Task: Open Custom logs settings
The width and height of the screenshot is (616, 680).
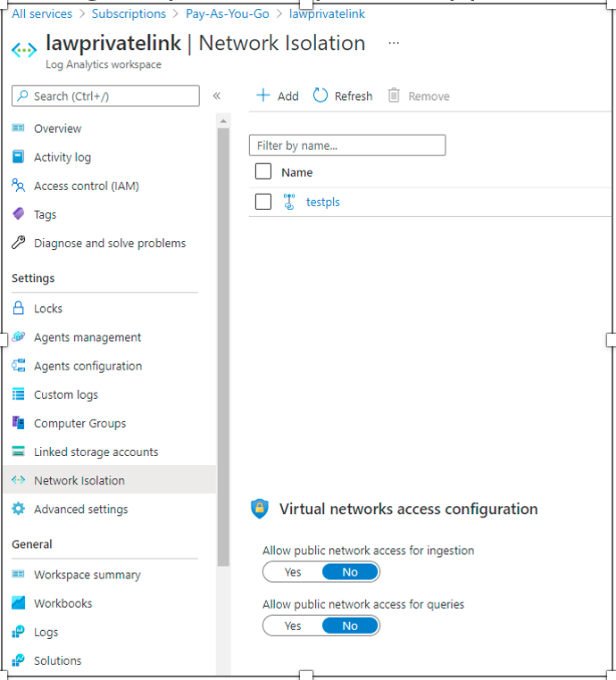Action: point(66,394)
